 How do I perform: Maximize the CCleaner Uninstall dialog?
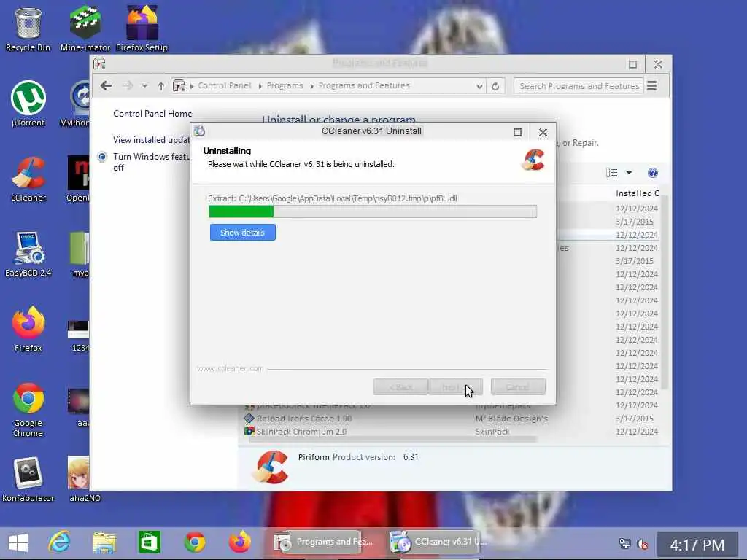pyautogui.click(x=517, y=133)
